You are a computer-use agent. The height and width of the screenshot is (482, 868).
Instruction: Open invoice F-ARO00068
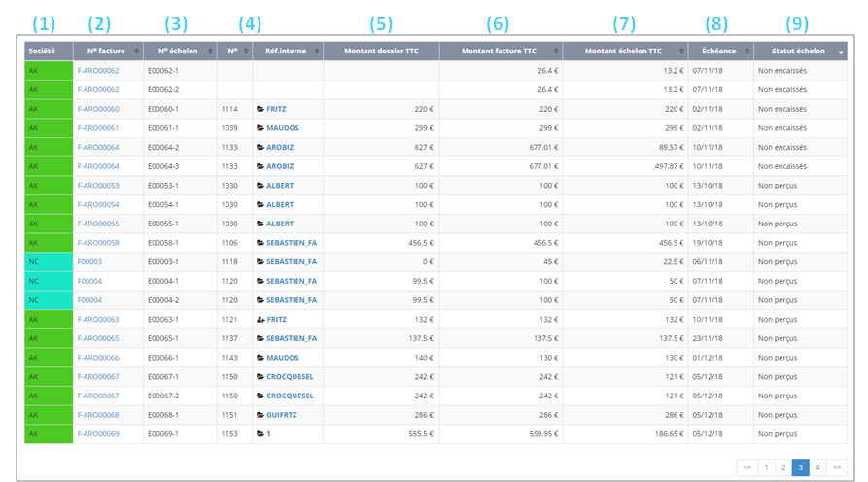[x=98, y=415]
